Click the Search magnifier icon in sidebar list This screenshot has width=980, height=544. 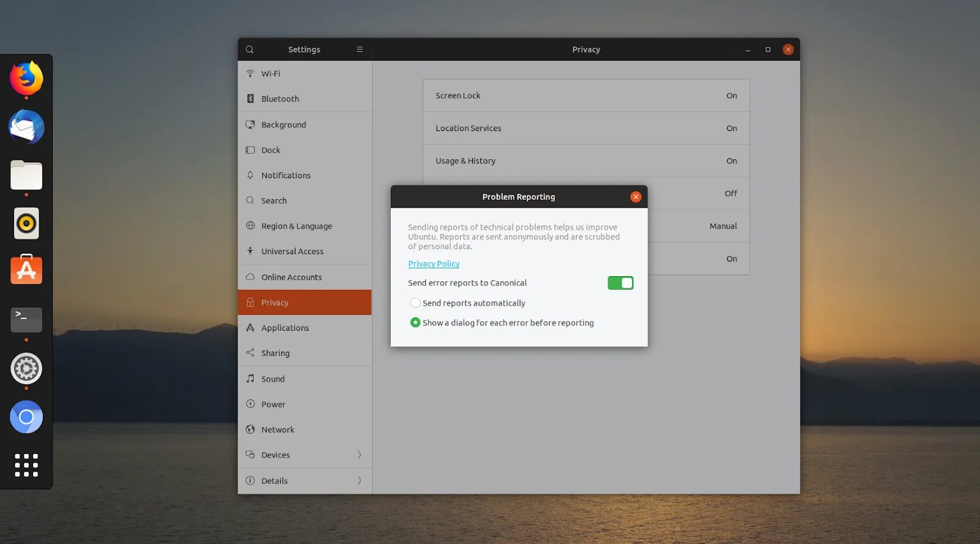(x=250, y=200)
